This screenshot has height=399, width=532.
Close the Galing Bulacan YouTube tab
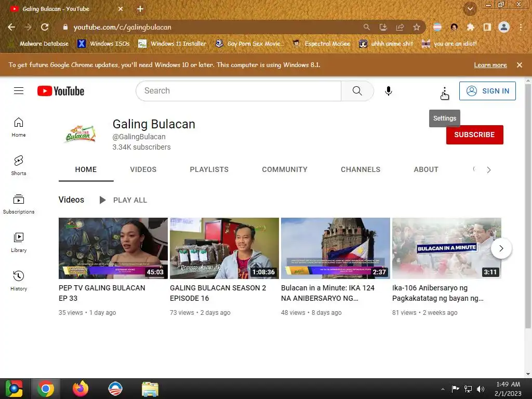[x=121, y=9]
